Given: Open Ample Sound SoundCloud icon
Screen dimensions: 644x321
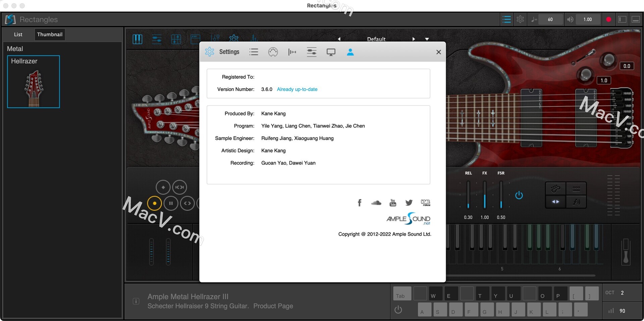Looking at the screenshot, I should tap(376, 202).
